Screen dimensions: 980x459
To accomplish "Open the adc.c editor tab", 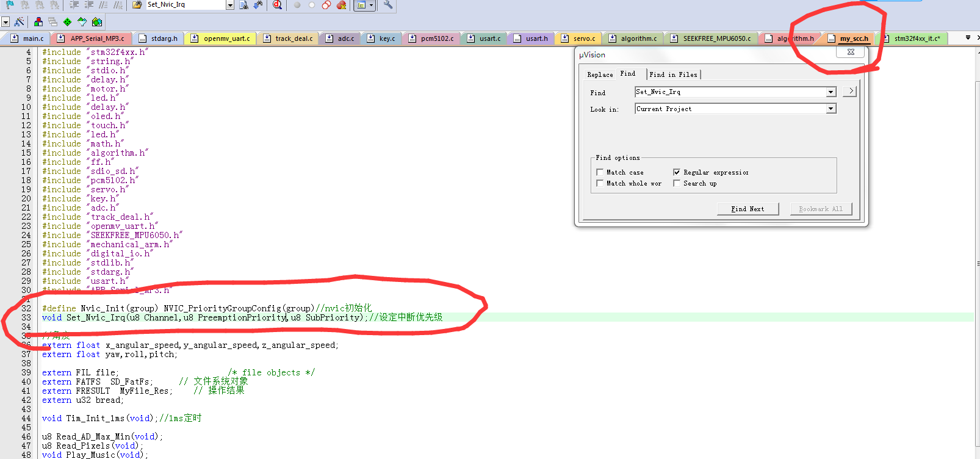I will [340, 38].
